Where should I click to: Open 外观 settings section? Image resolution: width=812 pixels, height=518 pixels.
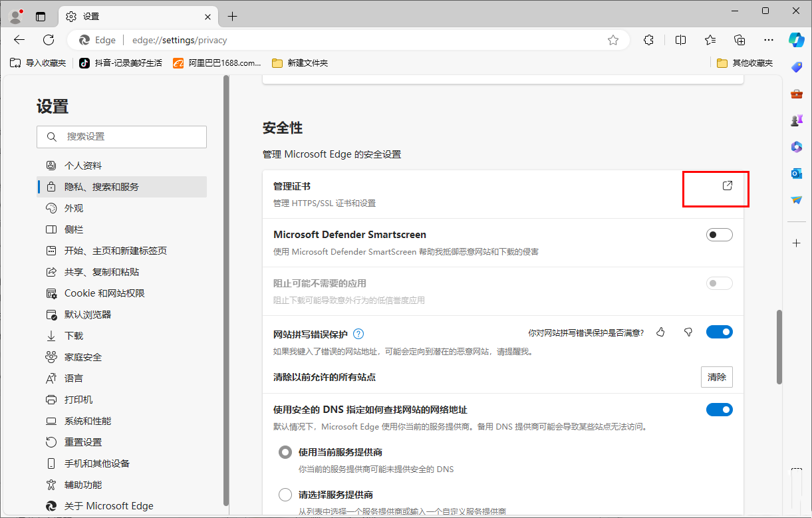click(122, 208)
